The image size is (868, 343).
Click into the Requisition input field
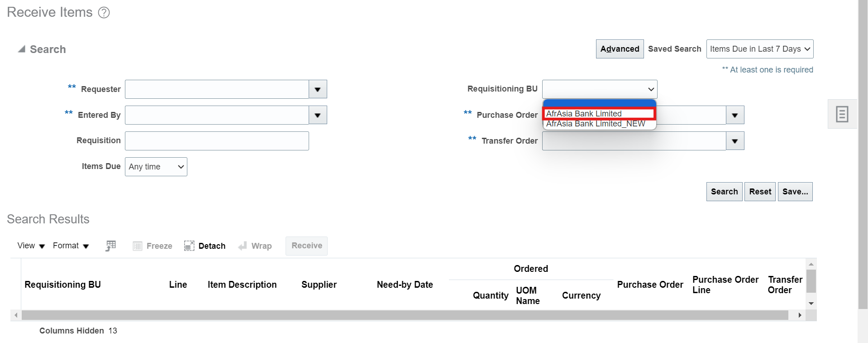[216, 141]
